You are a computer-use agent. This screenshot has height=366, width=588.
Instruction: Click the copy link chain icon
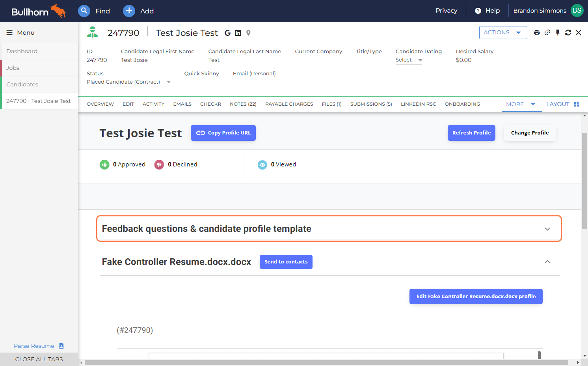(547, 32)
